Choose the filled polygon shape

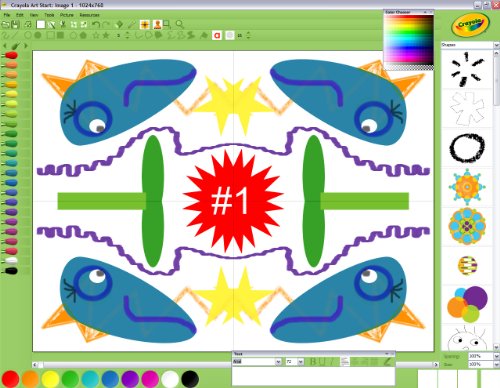click(83, 35)
